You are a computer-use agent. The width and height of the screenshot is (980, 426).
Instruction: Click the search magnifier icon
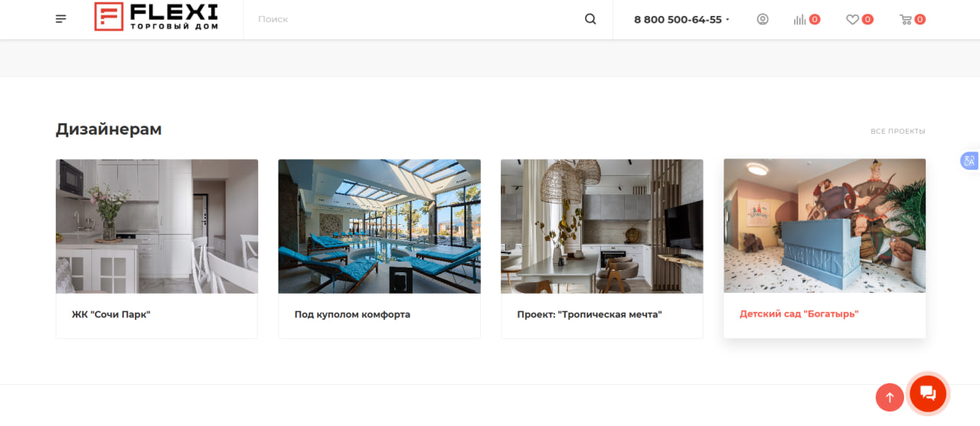click(590, 19)
